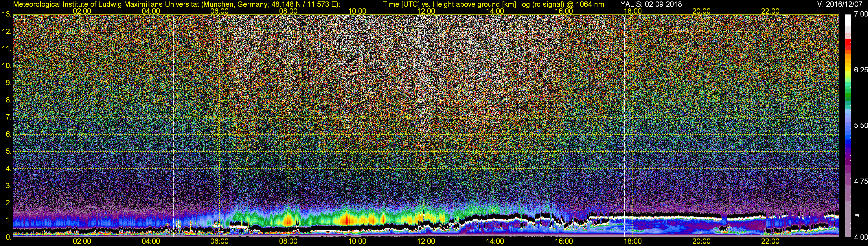The width and height of the screenshot is (868, 246).
Task: Click the height axis label 9
Action: tap(8, 83)
